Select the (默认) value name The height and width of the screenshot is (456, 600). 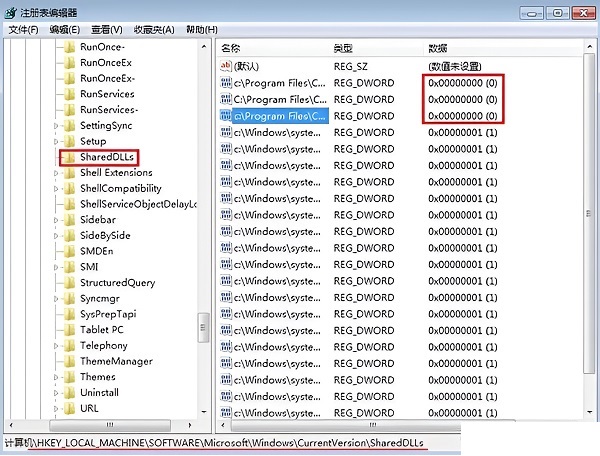tap(246, 66)
